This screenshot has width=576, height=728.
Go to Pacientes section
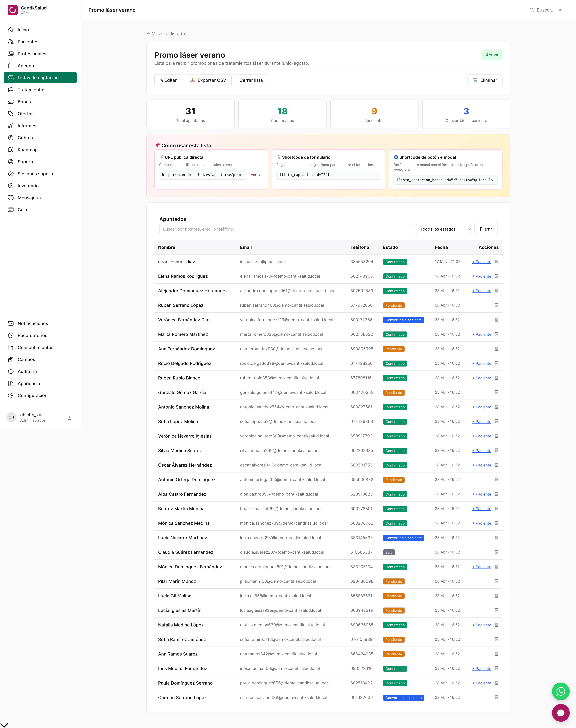point(40,42)
